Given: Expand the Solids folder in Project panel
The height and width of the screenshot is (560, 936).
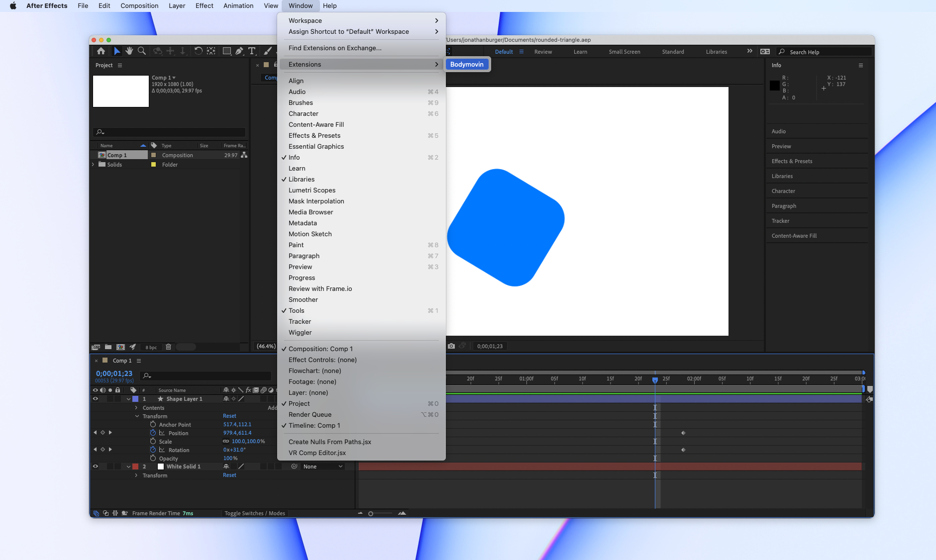Looking at the screenshot, I should pos(93,165).
